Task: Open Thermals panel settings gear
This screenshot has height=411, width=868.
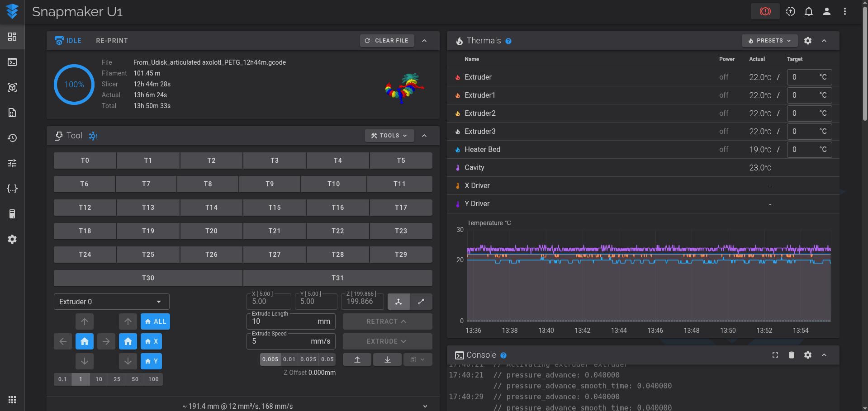Action: 807,41
